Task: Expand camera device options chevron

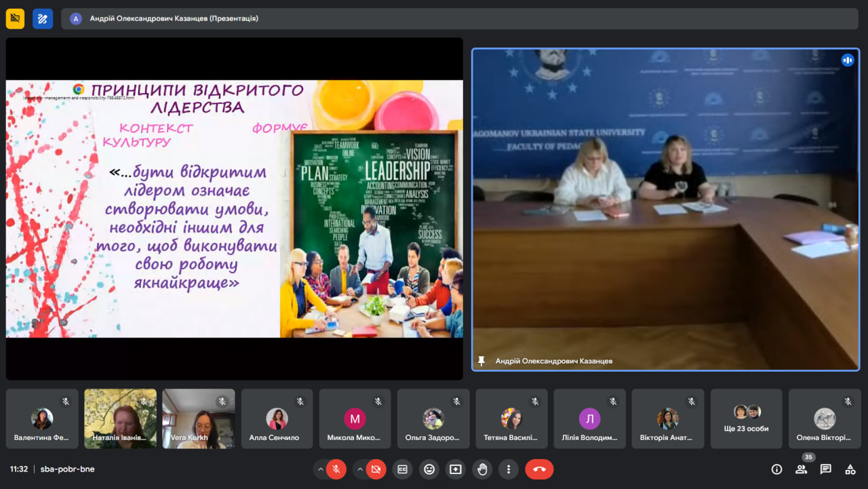Action: (359, 469)
